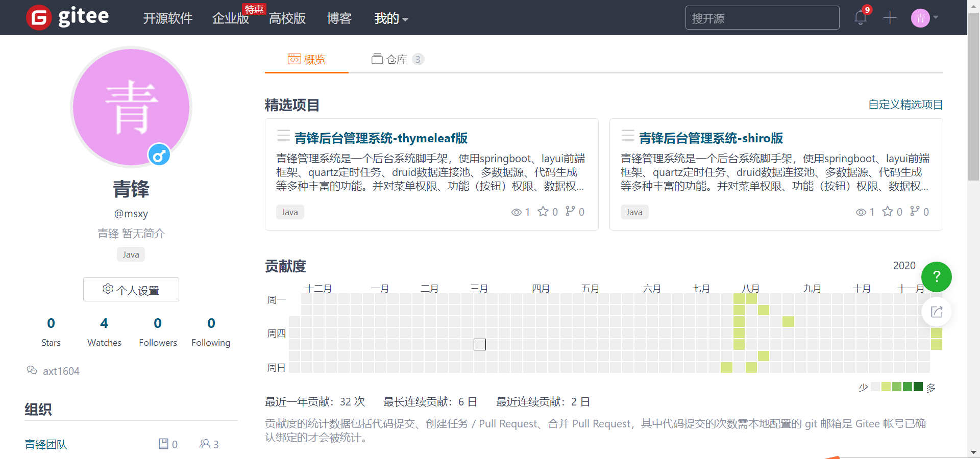Click star icon on shiro版 card
980x459 pixels.
[x=888, y=212]
